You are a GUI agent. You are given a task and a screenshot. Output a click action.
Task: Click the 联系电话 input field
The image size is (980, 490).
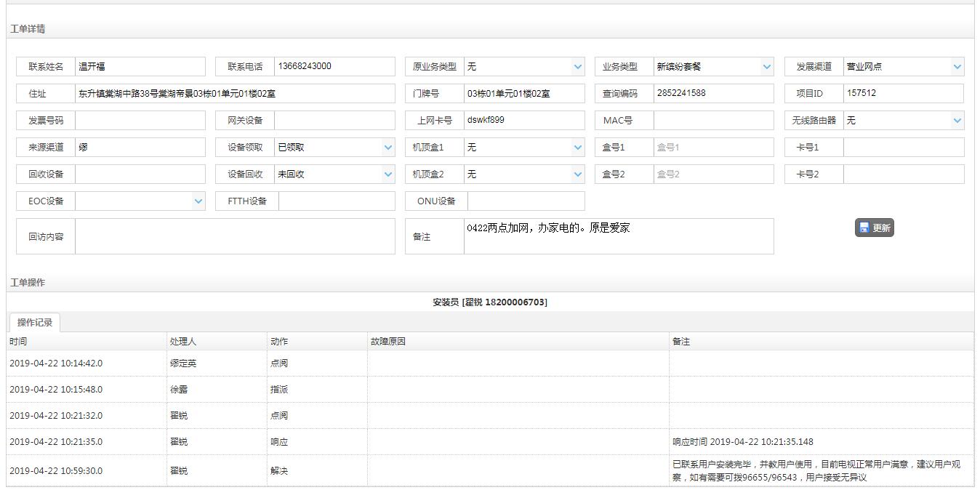click(x=334, y=67)
